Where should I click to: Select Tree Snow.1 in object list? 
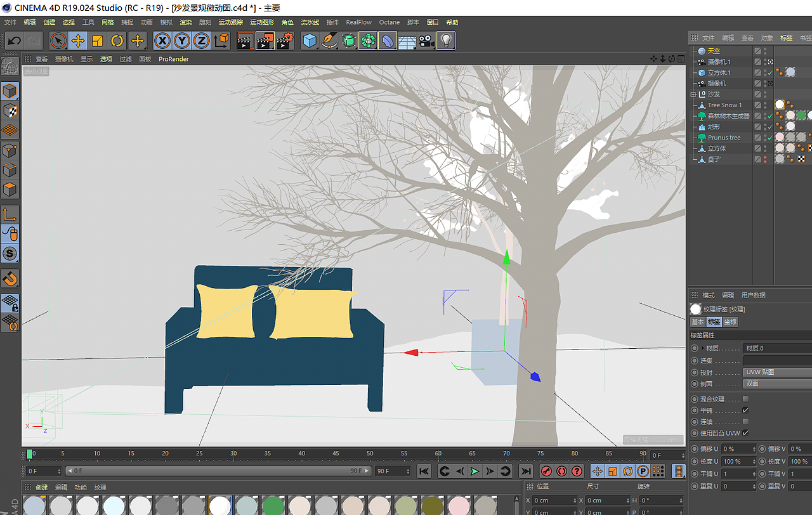[725, 105]
